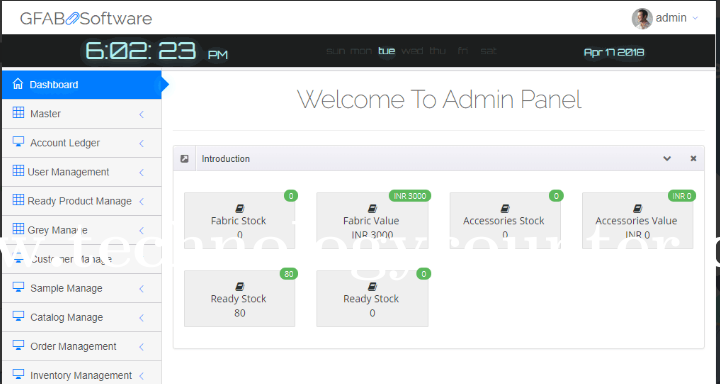The width and height of the screenshot is (720, 384).
Task: Expand the Ready Product Manage chevron
Action: pyautogui.click(x=141, y=201)
